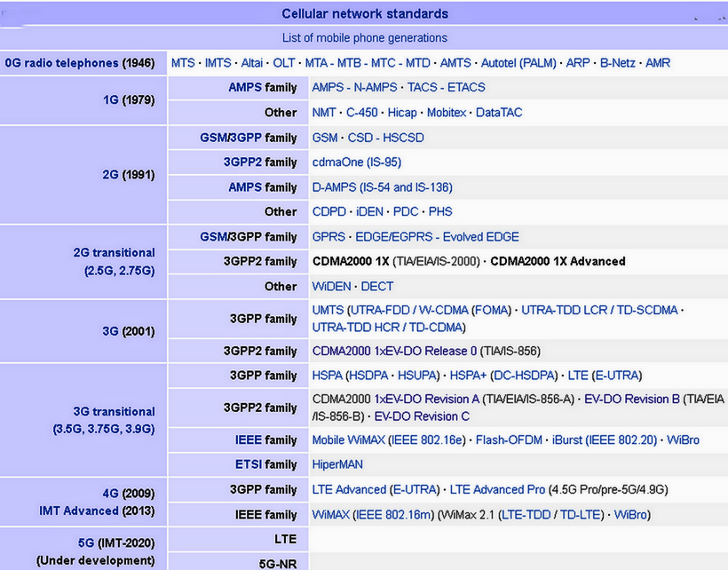Click the List of mobile phone generations link
The width and height of the screenshot is (728, 570).
coord(364,38)
